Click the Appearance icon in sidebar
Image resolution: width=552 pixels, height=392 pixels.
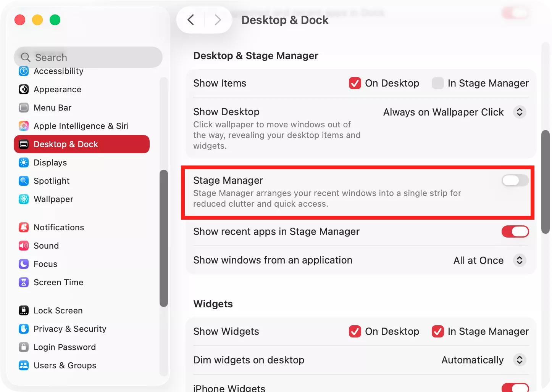(x=24, y=89)
